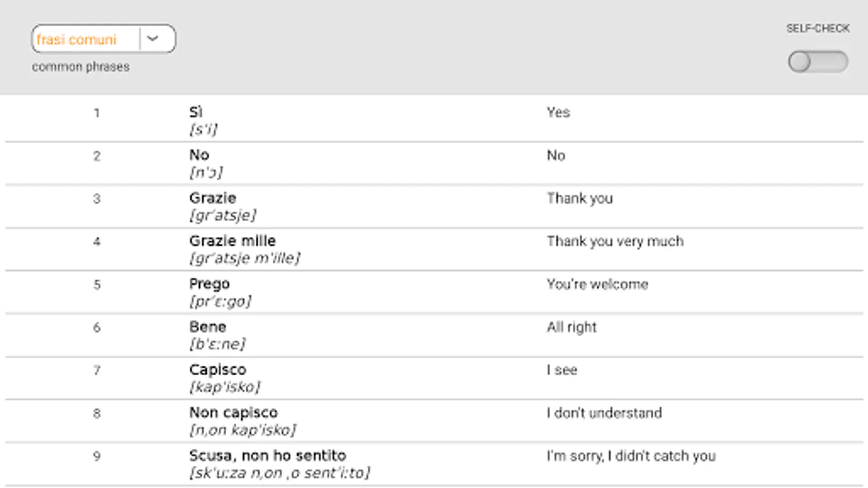
Task: Click the translation Thank you very much
Action: (x=615, y=241)
